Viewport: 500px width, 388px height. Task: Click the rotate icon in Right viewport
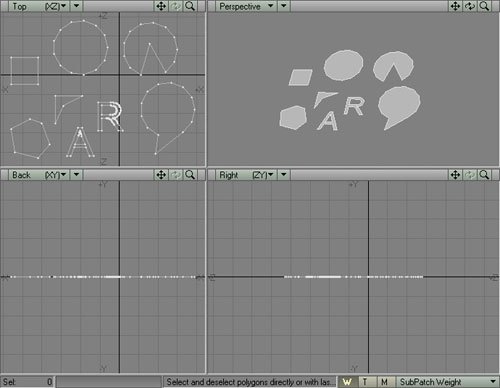point(470,175)
